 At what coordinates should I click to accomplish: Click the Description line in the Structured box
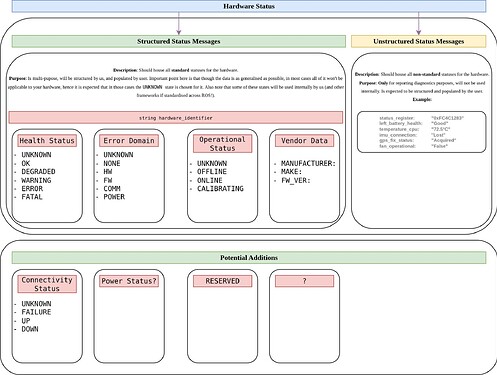pos(176,70)
